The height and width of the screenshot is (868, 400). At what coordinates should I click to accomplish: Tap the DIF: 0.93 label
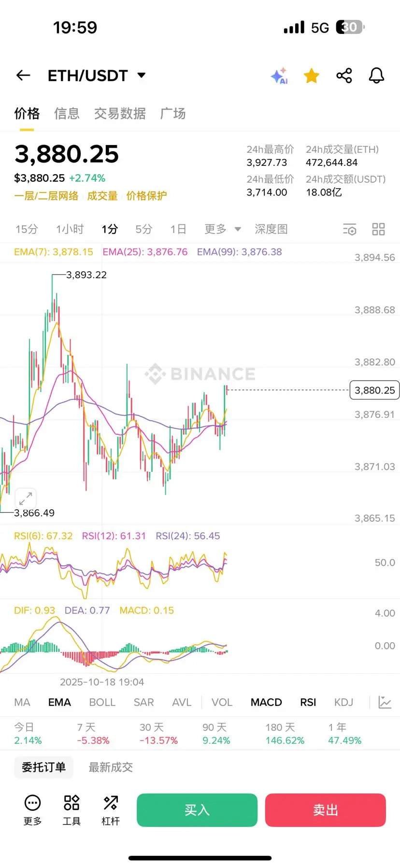(35, 610)
